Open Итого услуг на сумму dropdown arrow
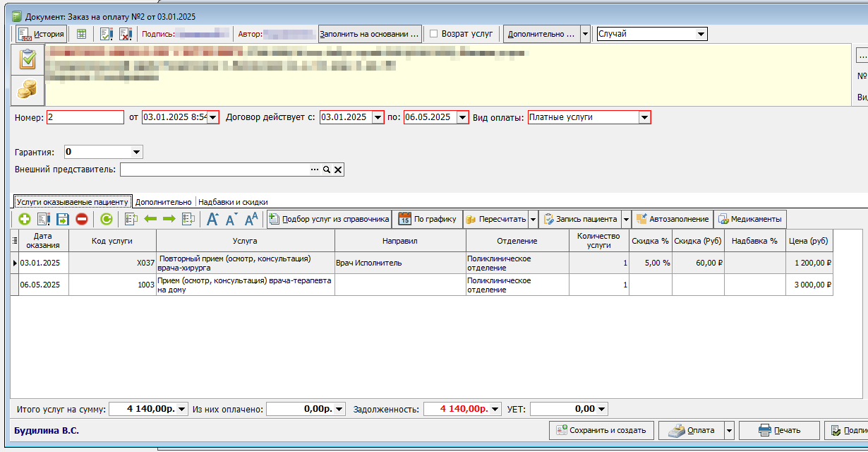Image resolution: width=868 pixels, height=452 pixels. (x=183, y=409)
